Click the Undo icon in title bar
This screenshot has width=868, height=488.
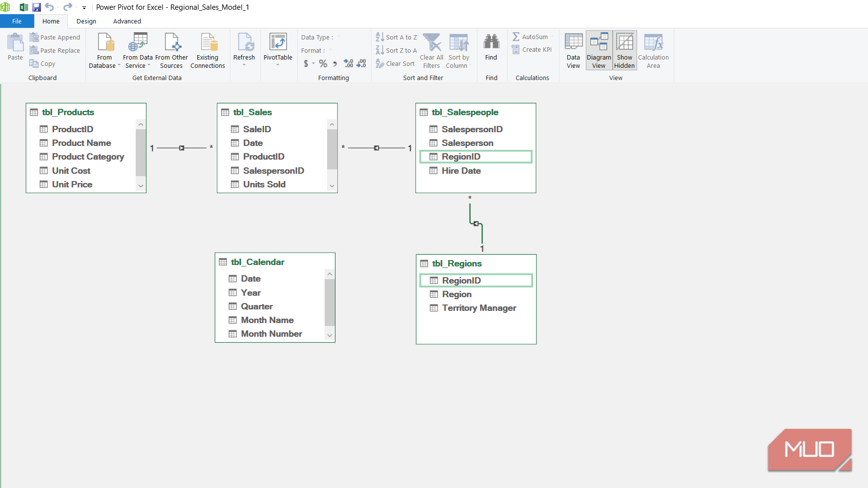49,7
